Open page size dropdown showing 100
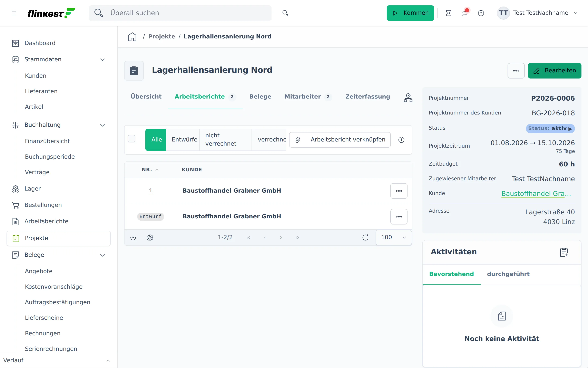Image resolution: width=588 pixels, height=368 pixels. (x=394, y=238)
